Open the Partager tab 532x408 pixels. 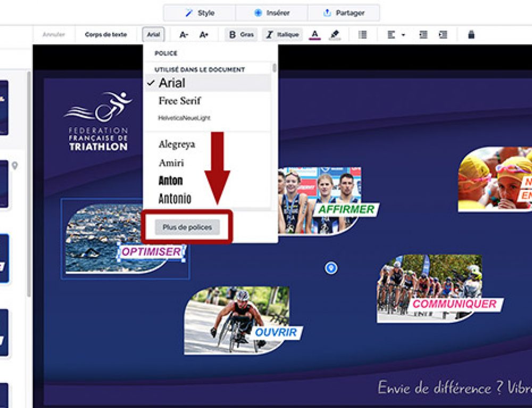pos(343,13)
